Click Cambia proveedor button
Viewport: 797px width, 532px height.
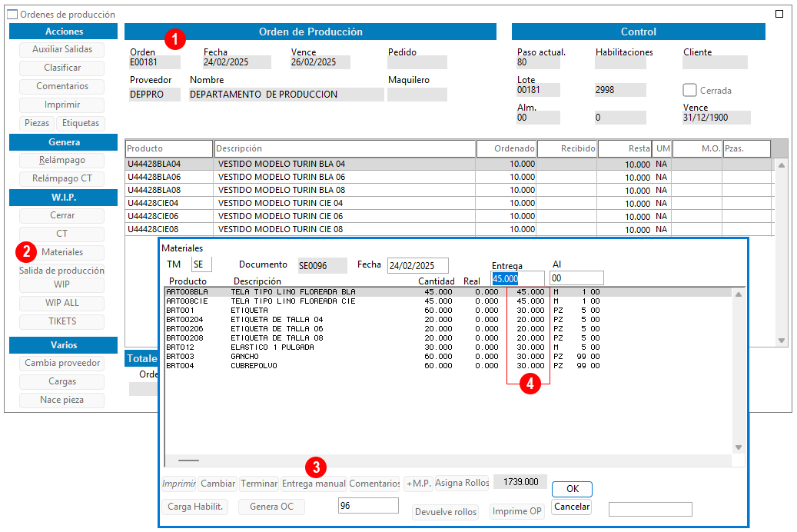click(62, 363)
